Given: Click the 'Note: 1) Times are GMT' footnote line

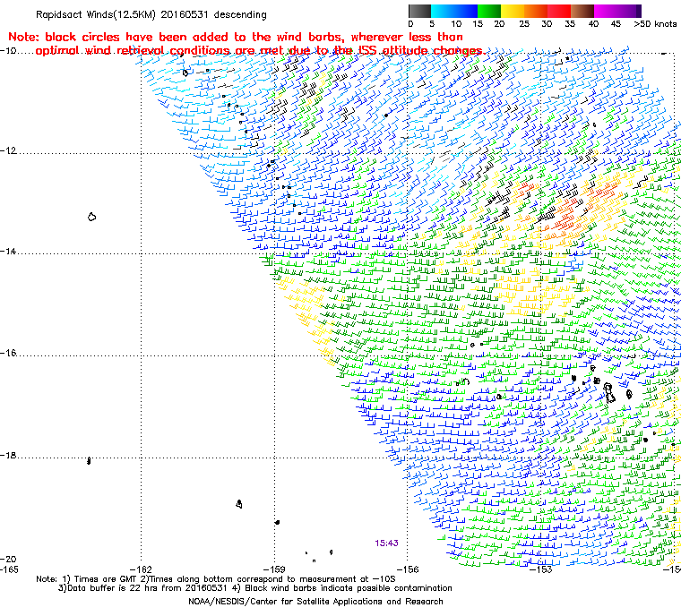Looking at the screenshot, I should click(216, 579).
